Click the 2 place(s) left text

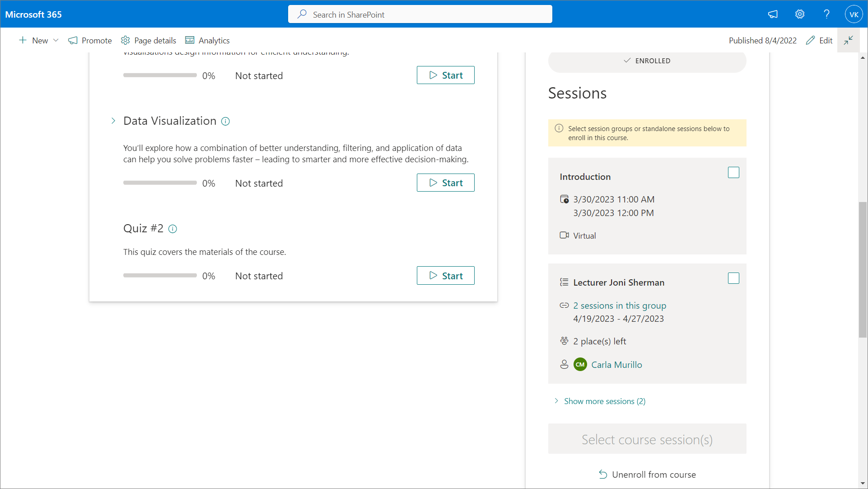click(x=600, y=341)
